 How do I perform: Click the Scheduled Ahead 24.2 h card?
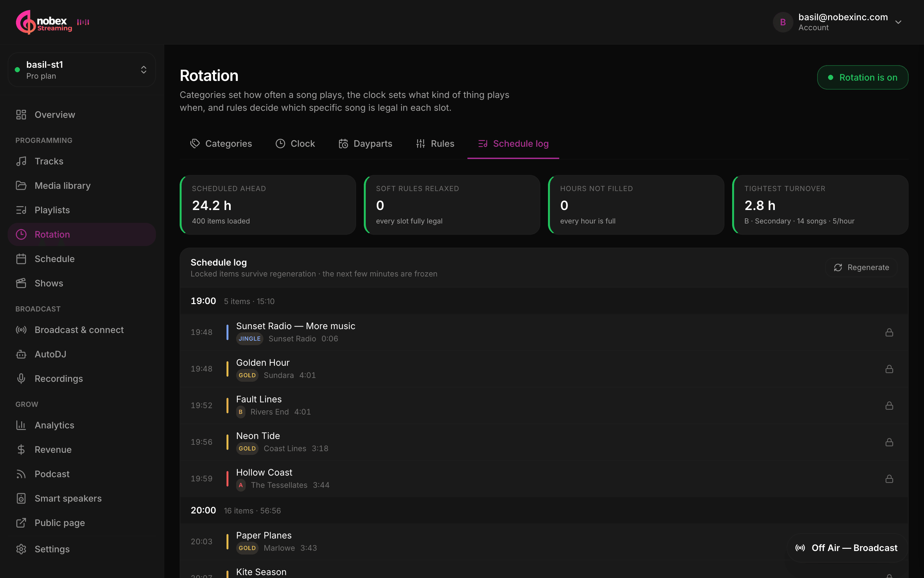(268, 205)
